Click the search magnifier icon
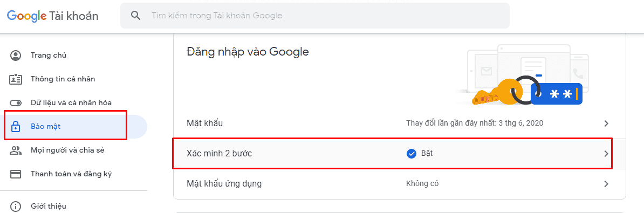 tap(135, 16)
